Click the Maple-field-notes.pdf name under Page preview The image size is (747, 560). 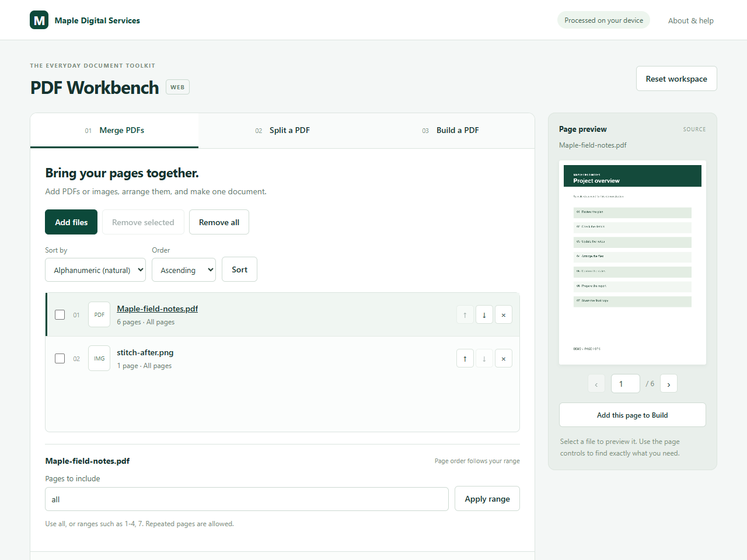tap(593, 145)
